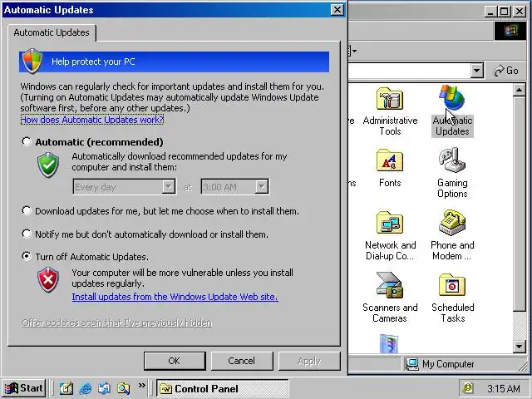Click the magnifier folder Quick Launch icon
This screenshot has height=399, width=532.
123,388
